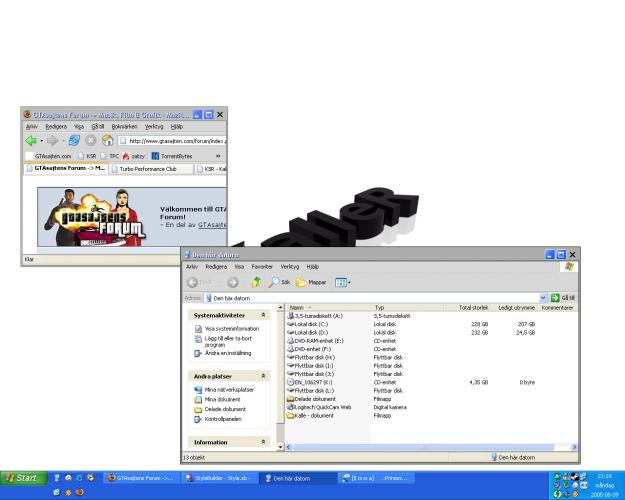Click the Up folder icon in Explorer
625x500 pixels.
(x=256, y=283)
